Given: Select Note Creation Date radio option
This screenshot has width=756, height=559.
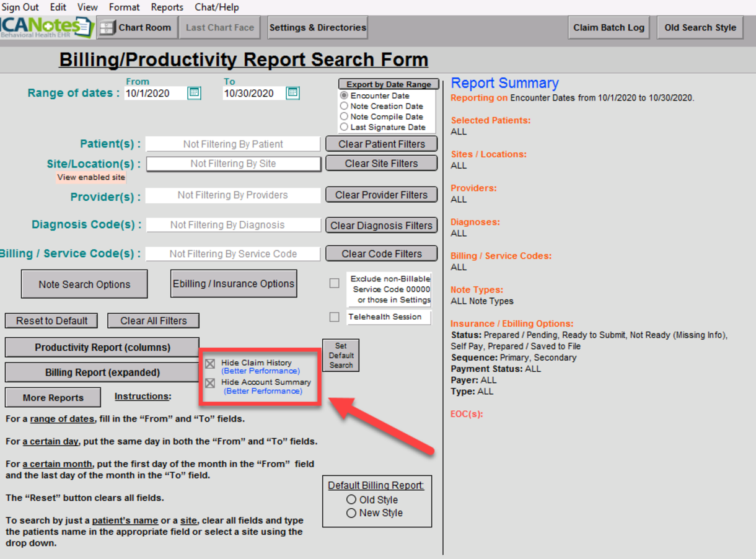Looking at the screenshot, I should [x=344, y=106].
